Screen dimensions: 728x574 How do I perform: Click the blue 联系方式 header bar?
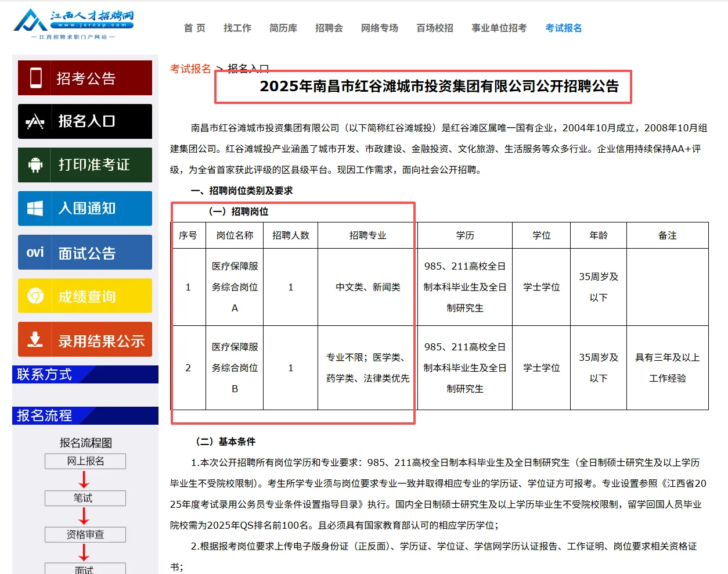85,374
